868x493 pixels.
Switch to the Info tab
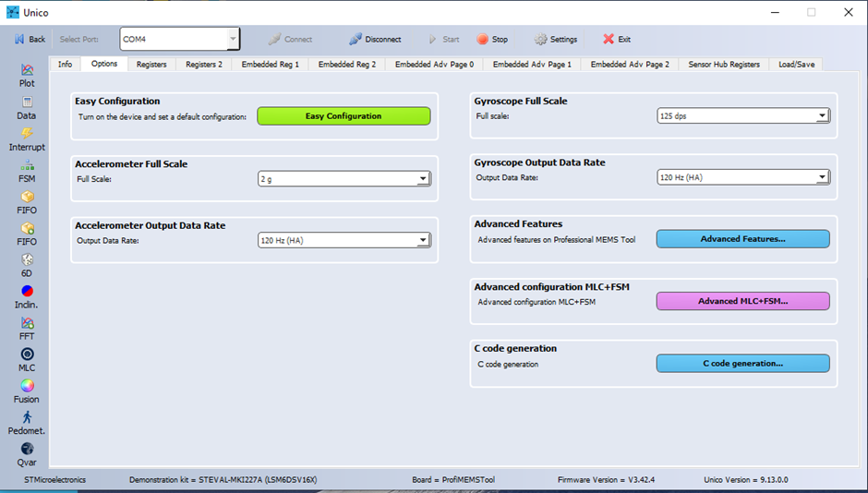point(65,65)
